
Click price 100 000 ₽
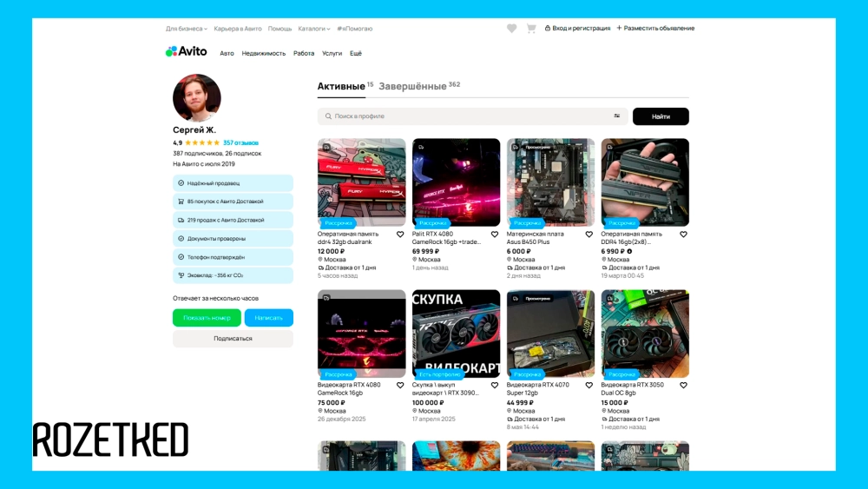tap(428, 403)
